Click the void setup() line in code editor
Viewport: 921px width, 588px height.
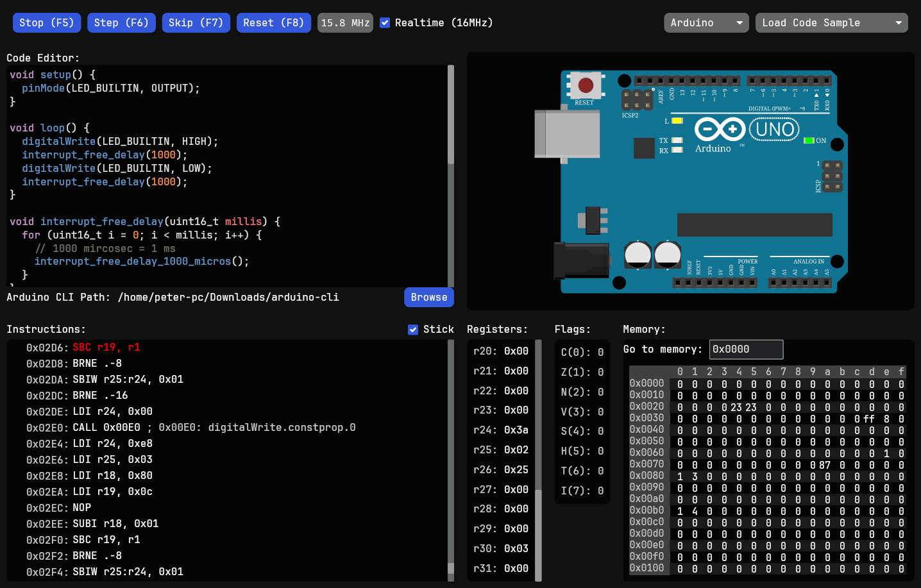coord(53,75)
